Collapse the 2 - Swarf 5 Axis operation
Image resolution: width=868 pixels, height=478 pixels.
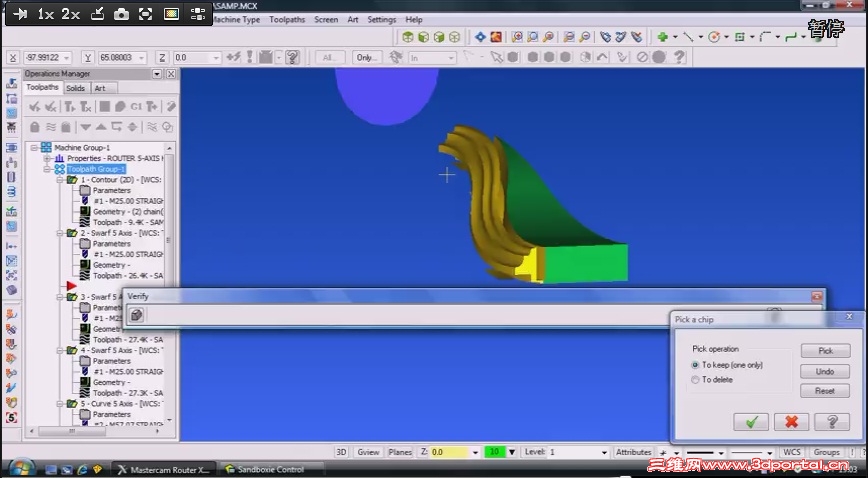60,233
